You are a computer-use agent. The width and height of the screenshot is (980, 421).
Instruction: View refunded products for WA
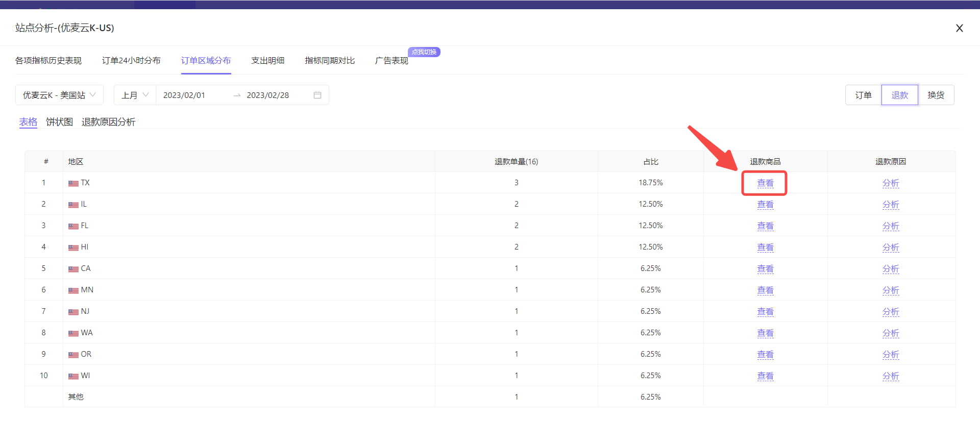[765, 333]
